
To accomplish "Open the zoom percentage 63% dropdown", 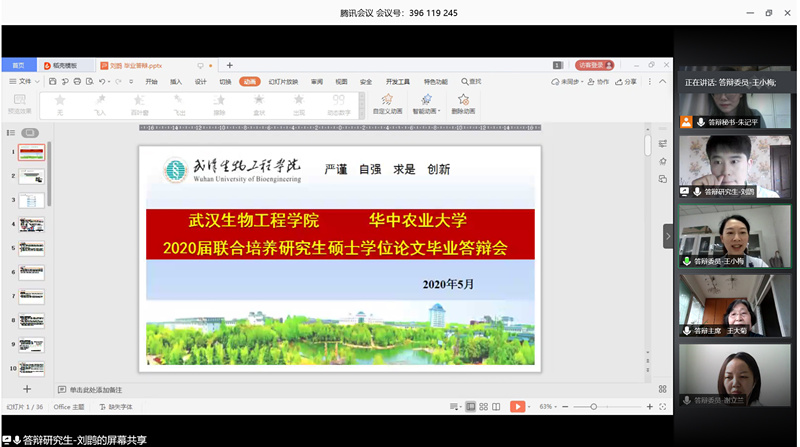I will (x=549, y=407).
